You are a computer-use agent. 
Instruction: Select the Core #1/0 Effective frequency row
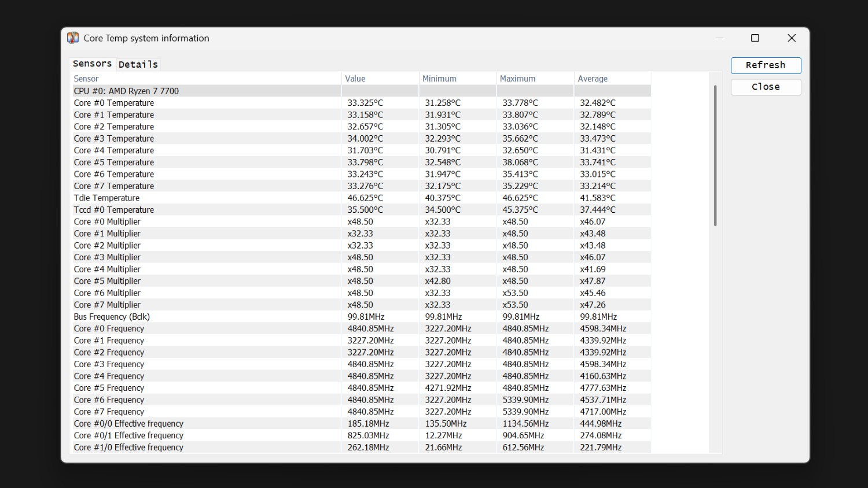pos(361,447)
